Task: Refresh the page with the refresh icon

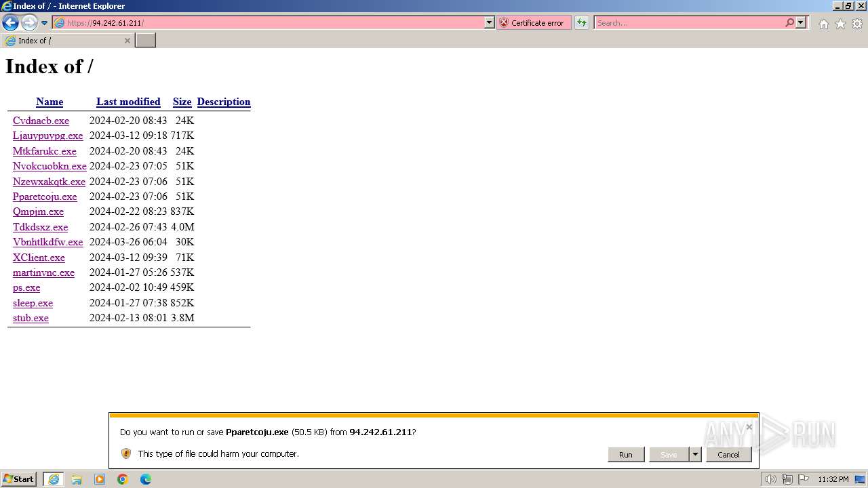Action: pyautogui.click(x=581, y=22)
